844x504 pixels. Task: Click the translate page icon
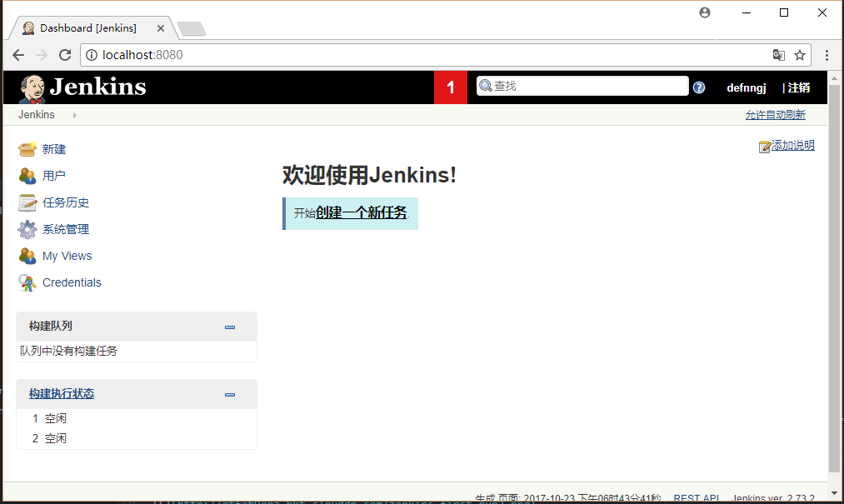click(779, 55)
